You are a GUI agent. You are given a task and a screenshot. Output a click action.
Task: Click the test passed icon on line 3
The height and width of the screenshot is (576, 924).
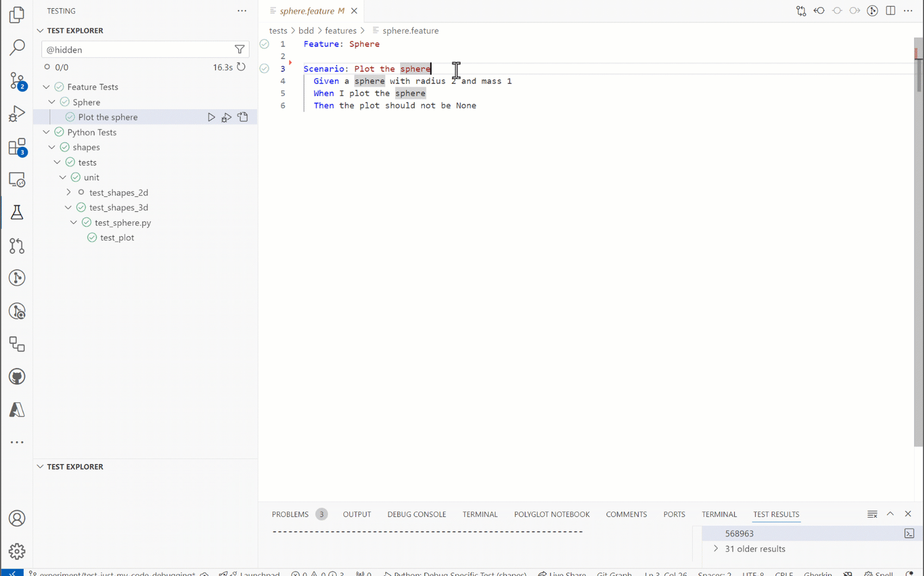click(x=264, y=68)
